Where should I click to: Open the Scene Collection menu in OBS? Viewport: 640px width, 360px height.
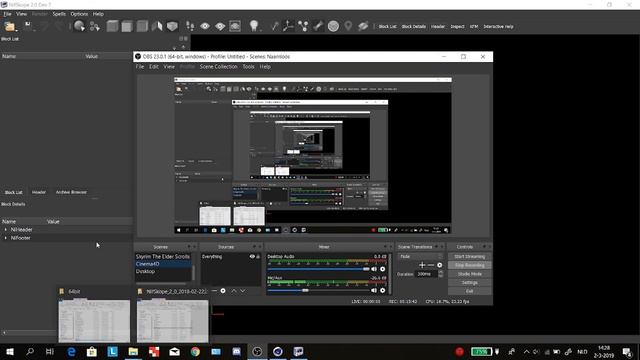tap(218, 67)
